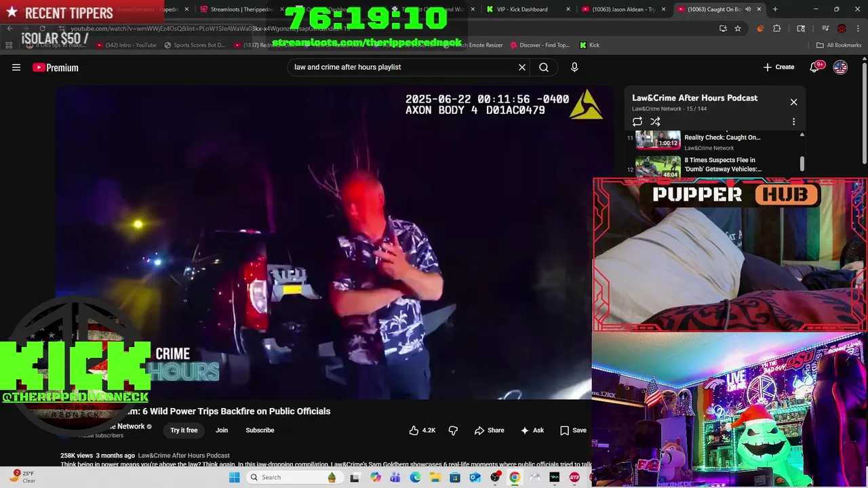The width and height of the screenshot is (868, 488).
Task: Open YouTube notifications bell
Action: click(x=814, y=67)
